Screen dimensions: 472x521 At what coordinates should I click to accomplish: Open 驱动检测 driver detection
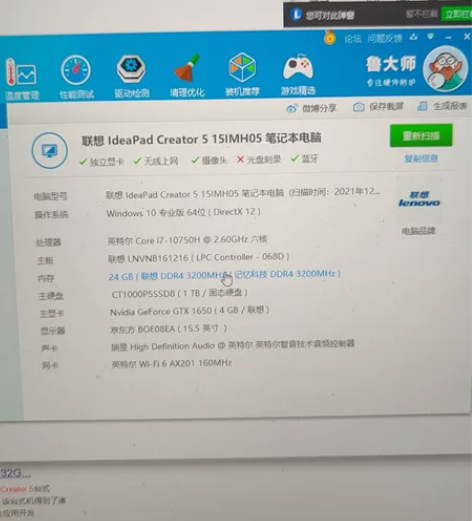pos(131,77)
